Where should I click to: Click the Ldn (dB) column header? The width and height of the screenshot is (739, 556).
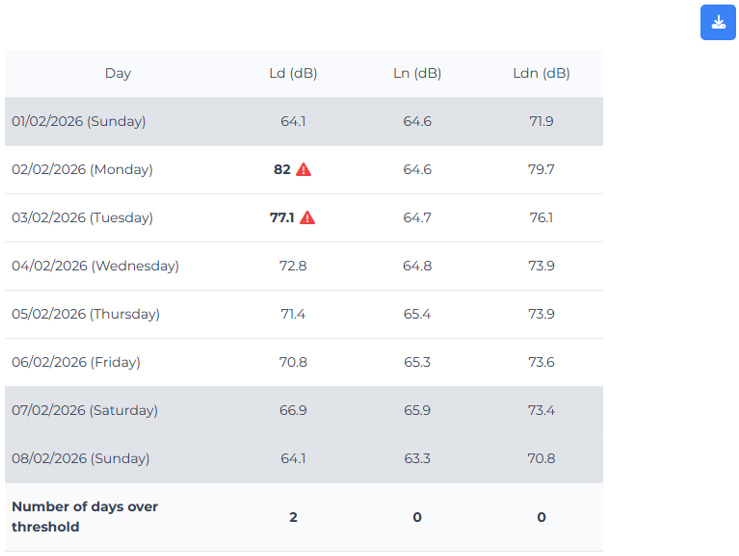[x=541, y=73]
